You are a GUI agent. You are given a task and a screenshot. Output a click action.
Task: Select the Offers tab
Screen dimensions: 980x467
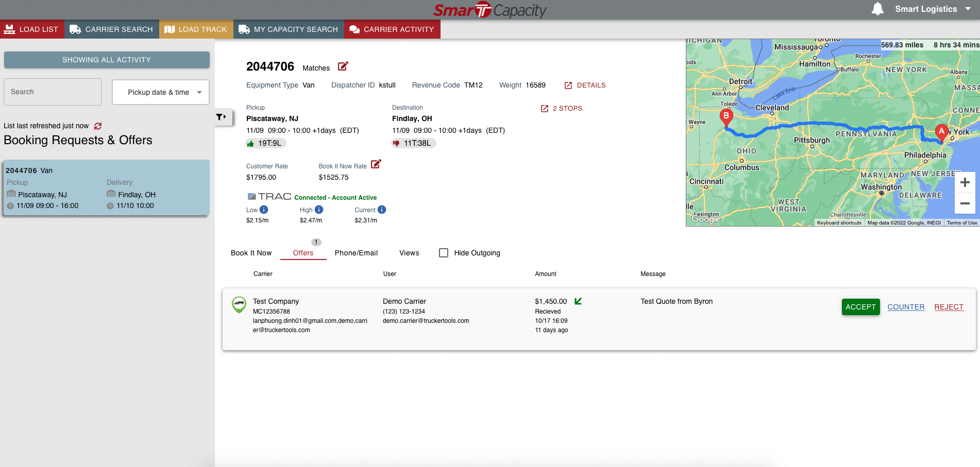click(303, 253)
